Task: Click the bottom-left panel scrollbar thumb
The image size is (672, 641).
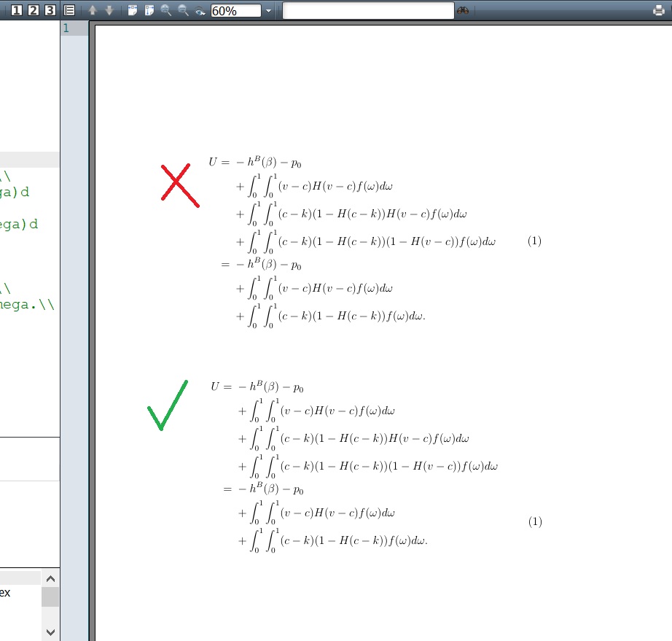Action: click(50, 597)
